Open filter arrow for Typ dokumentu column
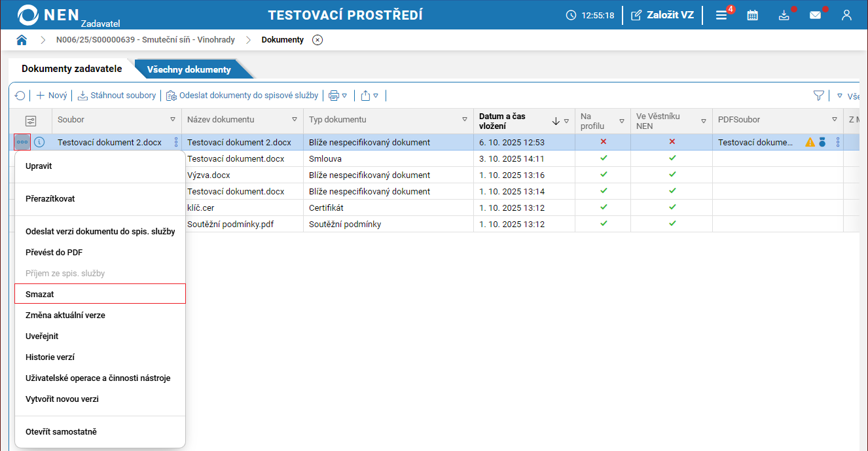Screen dimensions: 868x451 tap(465, 120)
